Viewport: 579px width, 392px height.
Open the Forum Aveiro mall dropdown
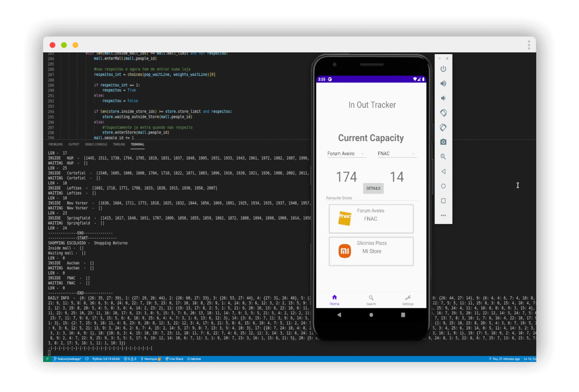(x=346, y=153)
